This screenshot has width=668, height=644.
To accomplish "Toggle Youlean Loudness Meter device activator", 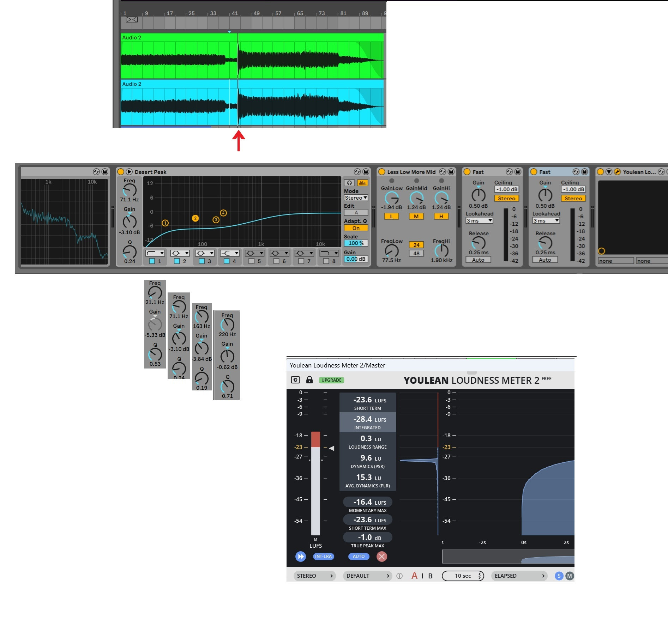I will click(600, 172).
